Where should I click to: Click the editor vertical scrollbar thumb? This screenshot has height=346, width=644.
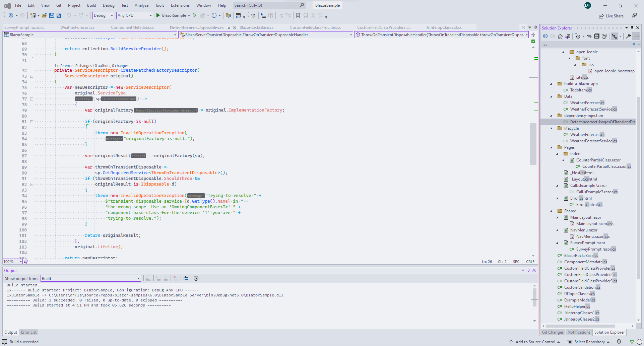point(533,144)
